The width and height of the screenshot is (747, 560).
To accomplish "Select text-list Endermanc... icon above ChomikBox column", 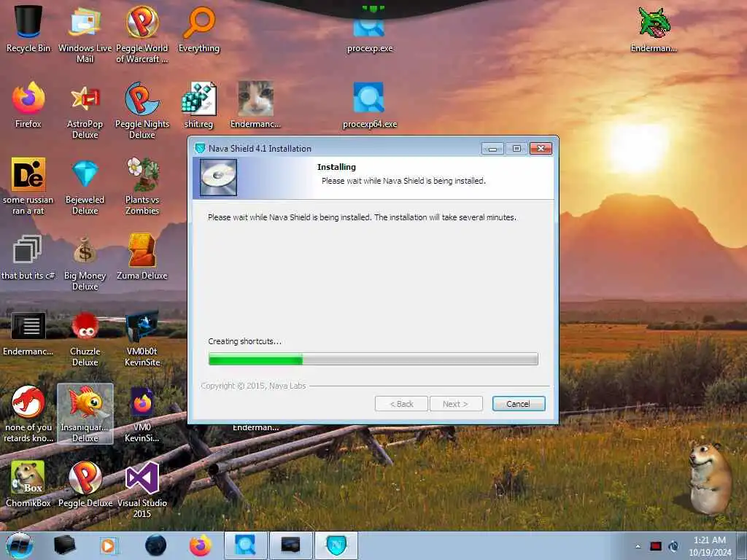I will click(x=28, y=333).
